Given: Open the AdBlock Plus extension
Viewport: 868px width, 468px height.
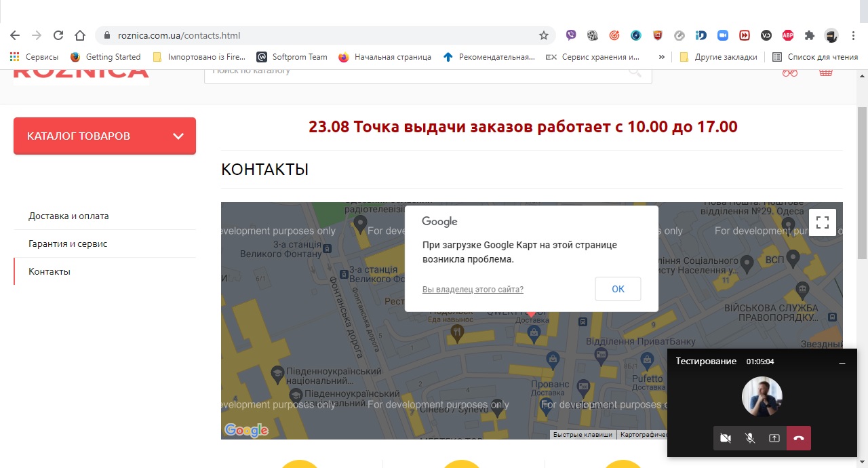Looking at the screenshot, I should pyautogui.click(x=787, y=35).
